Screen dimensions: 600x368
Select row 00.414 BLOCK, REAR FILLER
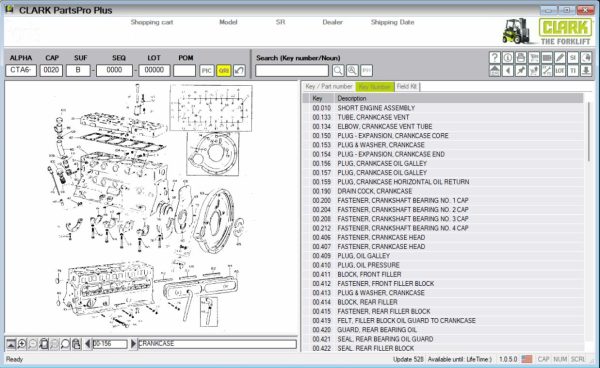(444, 302)
